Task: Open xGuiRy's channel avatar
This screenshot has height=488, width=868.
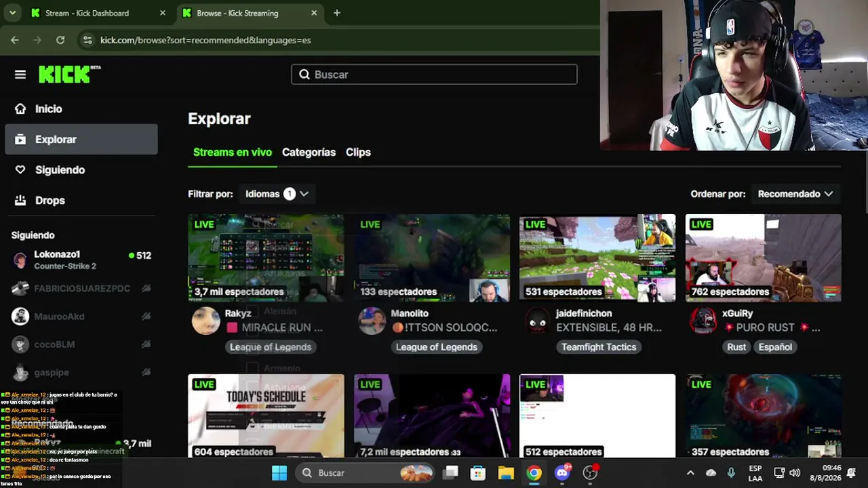Action: tap(703, 321)
